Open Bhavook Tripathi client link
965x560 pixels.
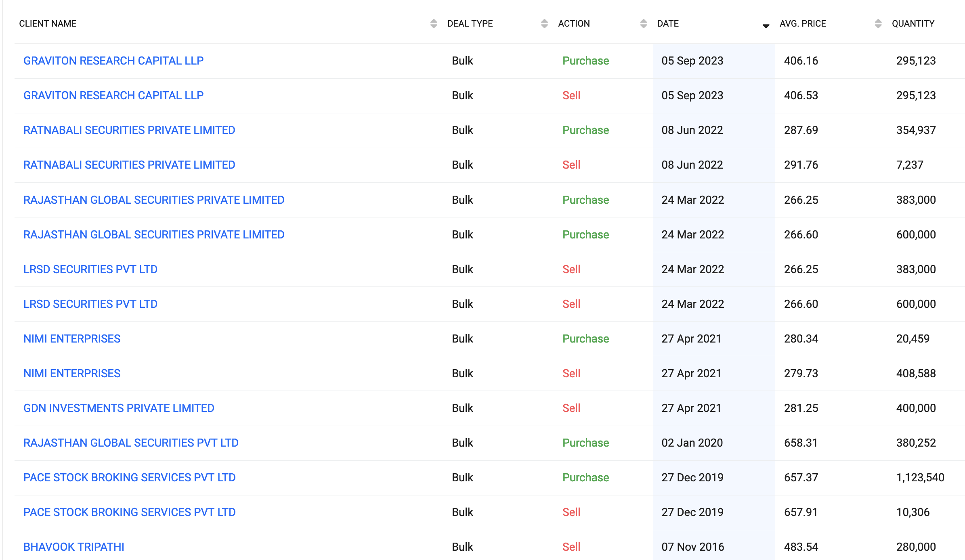pyautogui.click(x=74, y=547)
